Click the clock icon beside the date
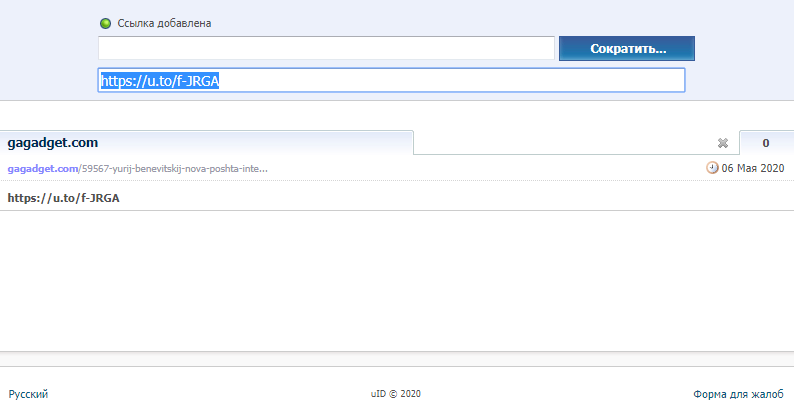The image size is (794, 416). (712, 168)
